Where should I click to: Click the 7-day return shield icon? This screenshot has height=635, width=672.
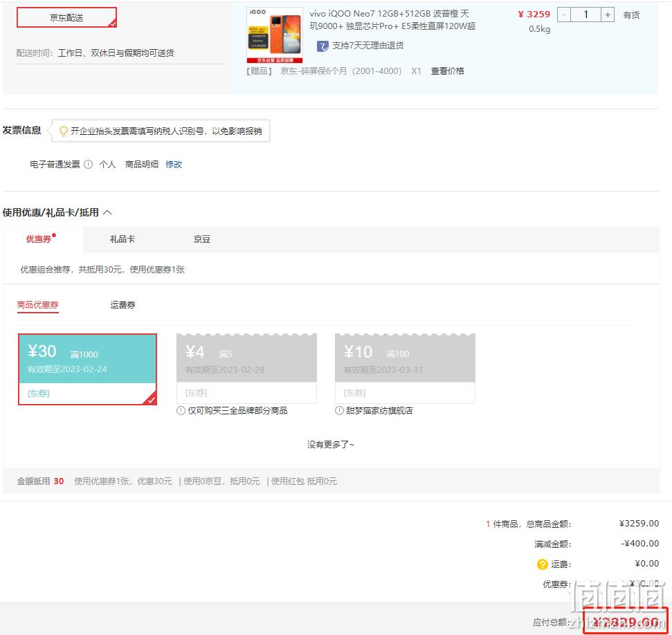click(323, 46)
